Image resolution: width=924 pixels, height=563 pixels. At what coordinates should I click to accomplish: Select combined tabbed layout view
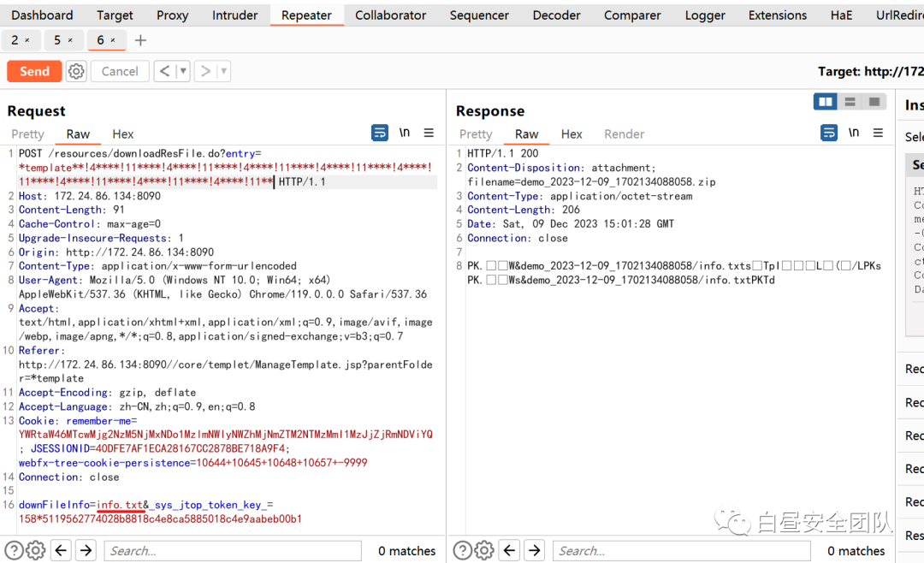click(x=874, y=102)
